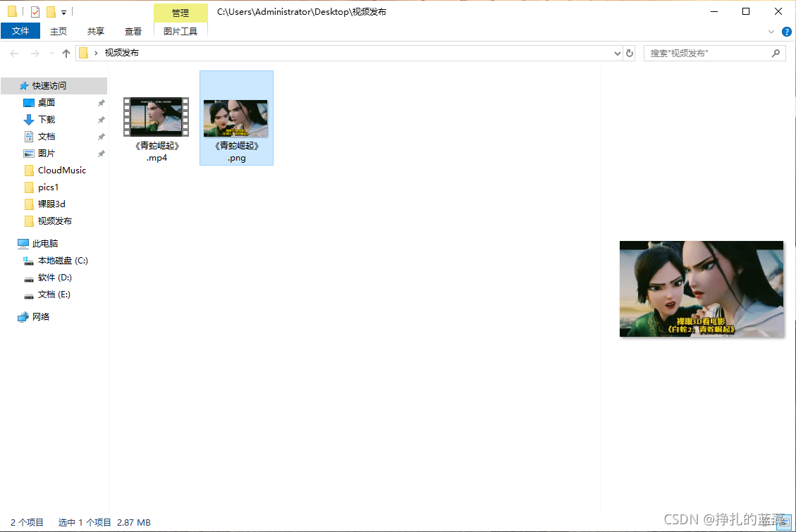Expand the ribbon with the chevron
The image size is (796, 532).
pyautogui.click(x=771, y=32)
